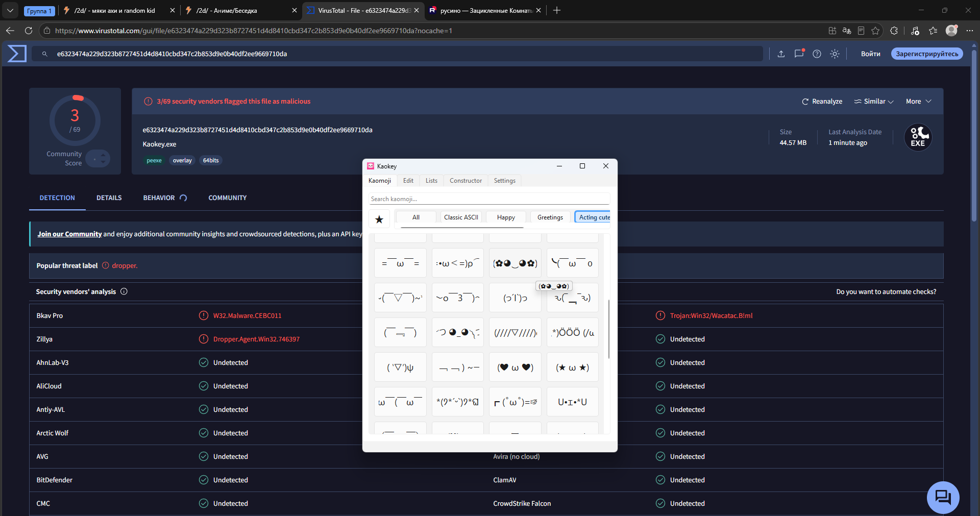The image size is (980, 516).
Task: Click the EXE file type icon
Action: (x=918, y=137)
